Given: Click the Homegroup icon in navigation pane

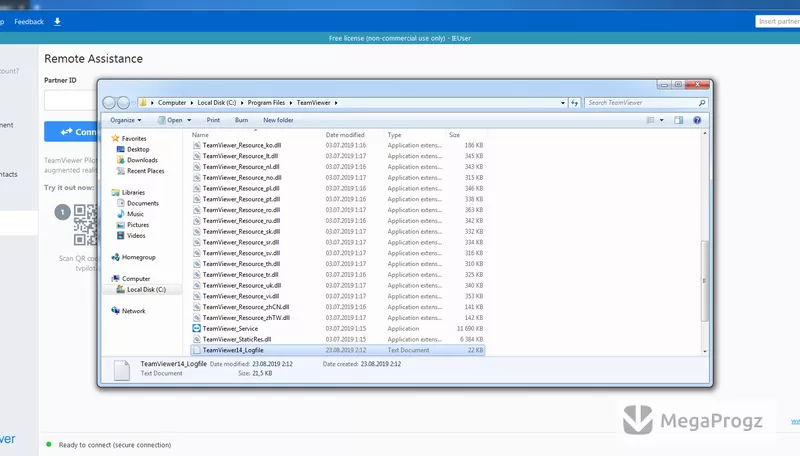Looking at the screenshot, I should [116, 257].
